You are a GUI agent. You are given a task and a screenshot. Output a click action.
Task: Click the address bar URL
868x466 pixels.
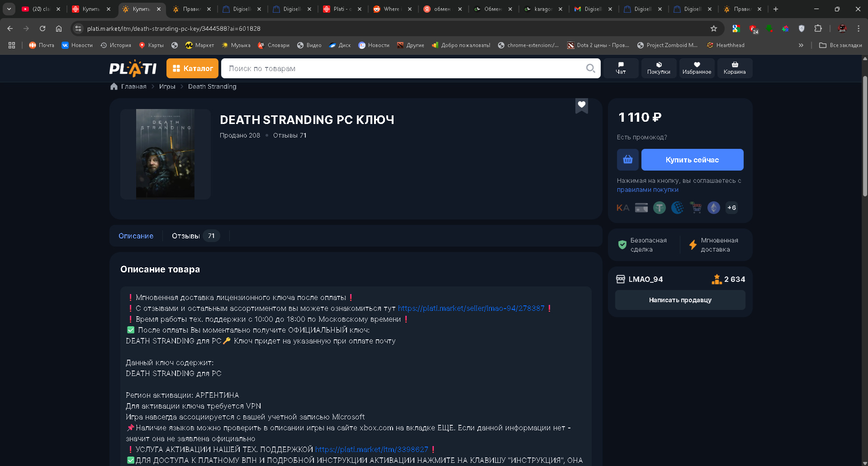174,29
